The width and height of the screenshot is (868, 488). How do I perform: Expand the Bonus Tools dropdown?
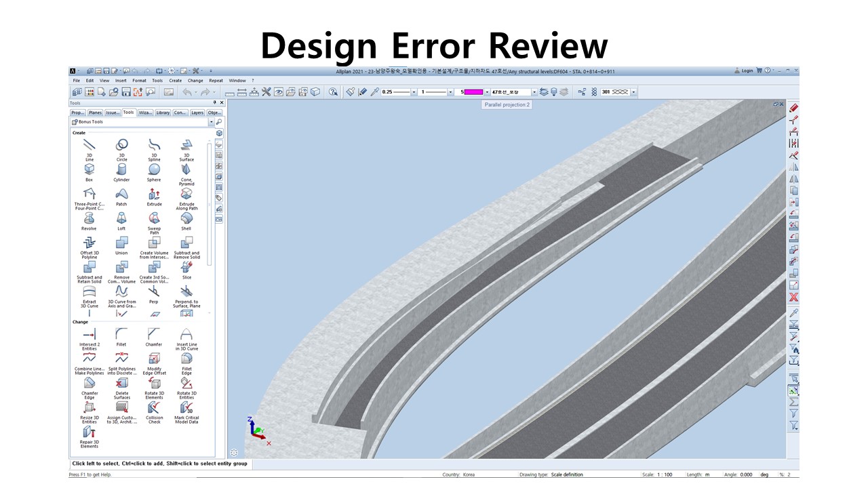[x=211, y=122]
